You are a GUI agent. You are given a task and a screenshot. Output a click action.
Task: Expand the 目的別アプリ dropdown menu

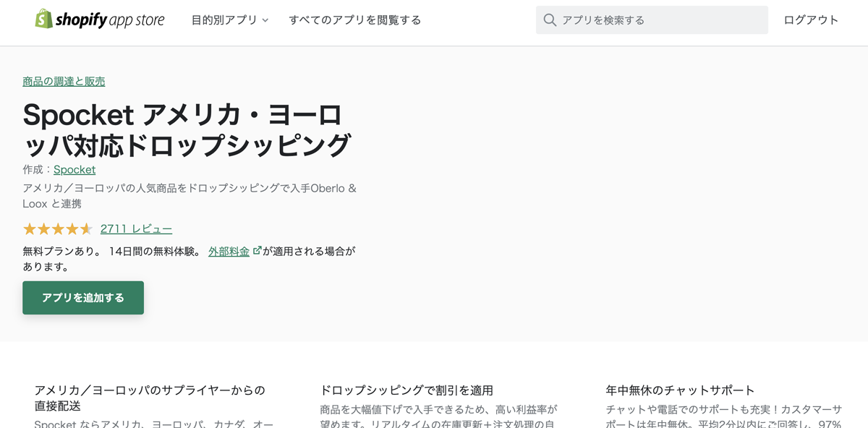pos(224,20)
